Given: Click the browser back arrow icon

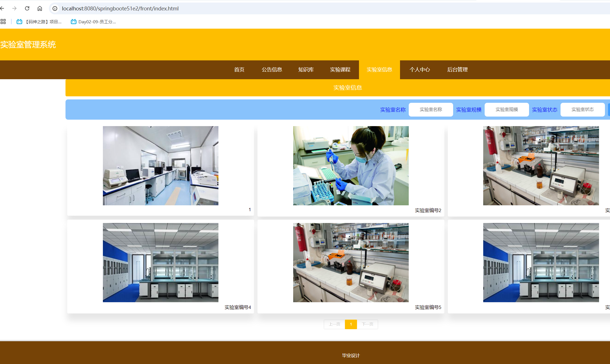Looking at the screenshot, I should [2, 8].
